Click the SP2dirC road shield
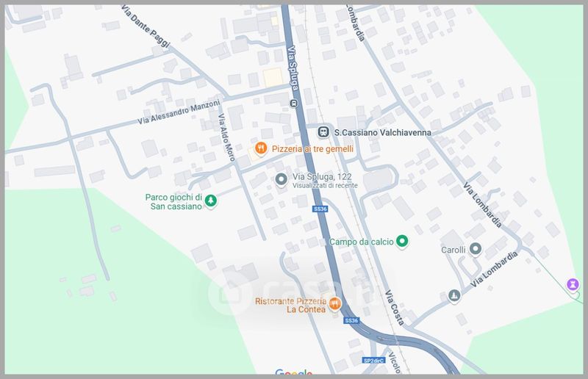588x379 pixels. [x=373, y=361]
